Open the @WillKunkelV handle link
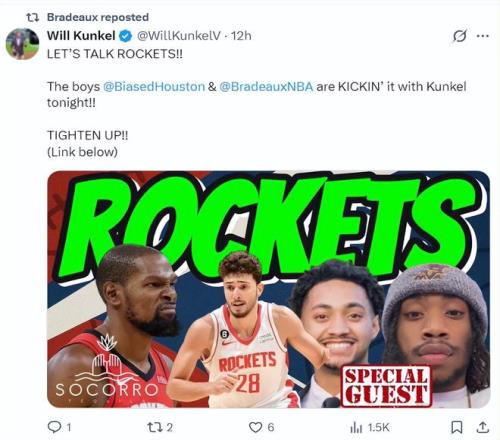 tap(179, 36)
